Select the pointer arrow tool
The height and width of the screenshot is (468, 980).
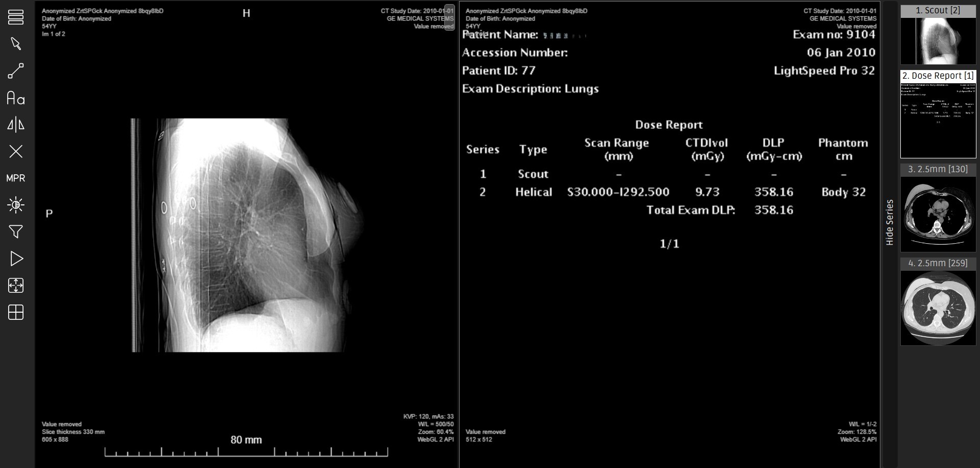pyautogui.click(x=16, y=44)
